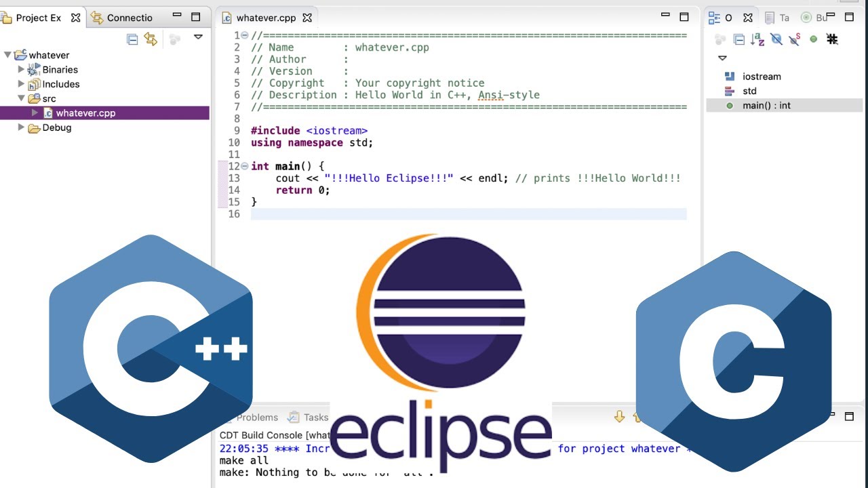Click the greyed filter icon in Project Explorer toolbar
Viewport: 868px width, 488px height.
pyautogui.click(x=175, y=39)
